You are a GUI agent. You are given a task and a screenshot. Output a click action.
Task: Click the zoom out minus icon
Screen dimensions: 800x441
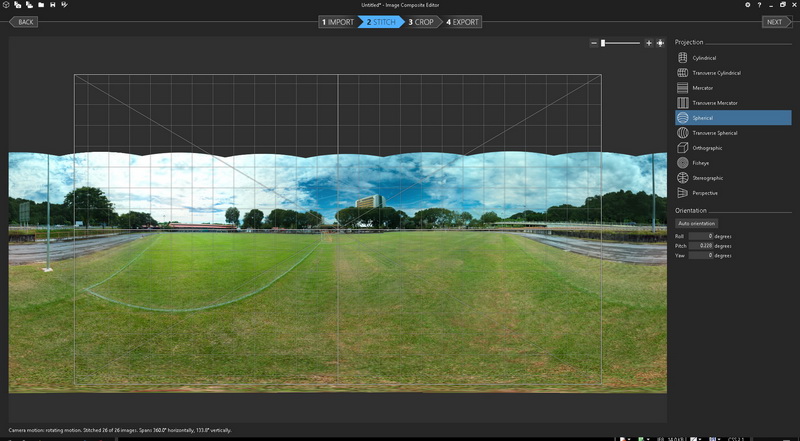point(594,43)
